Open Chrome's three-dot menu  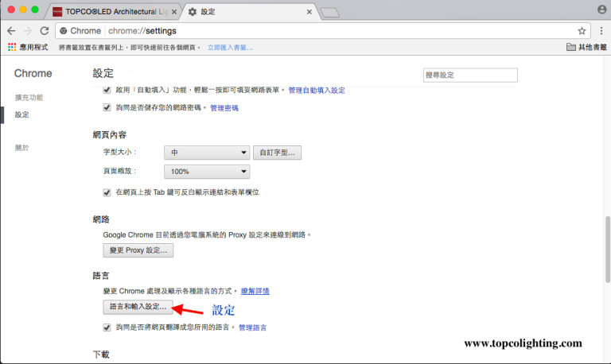click(601, 31)
